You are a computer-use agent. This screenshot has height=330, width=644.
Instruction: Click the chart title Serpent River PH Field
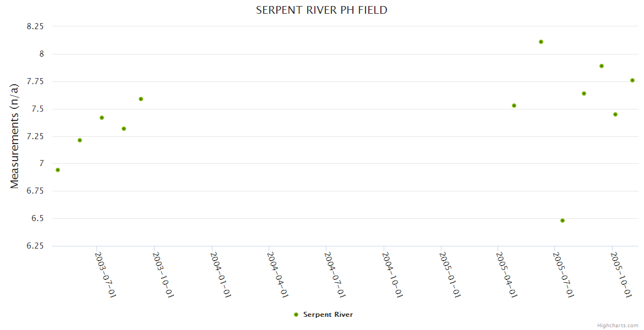click(321, 10)
